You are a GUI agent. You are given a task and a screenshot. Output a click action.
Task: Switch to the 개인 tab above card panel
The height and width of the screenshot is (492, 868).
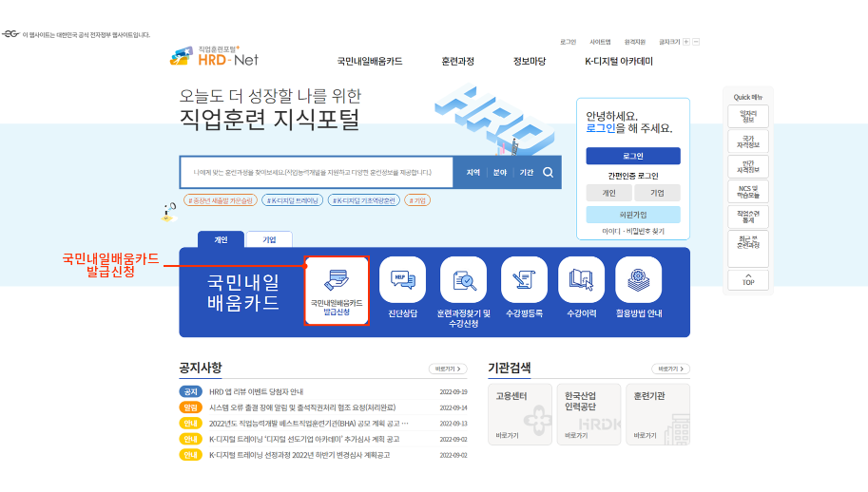coord(221,239)
